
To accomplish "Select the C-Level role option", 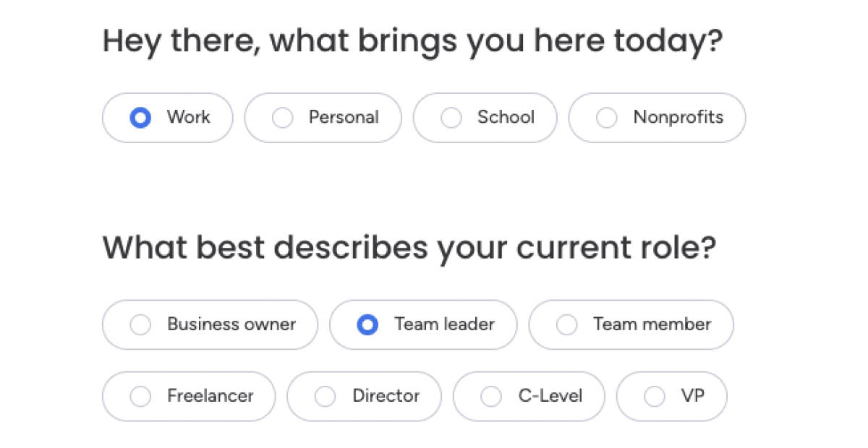I will (491, 397).
